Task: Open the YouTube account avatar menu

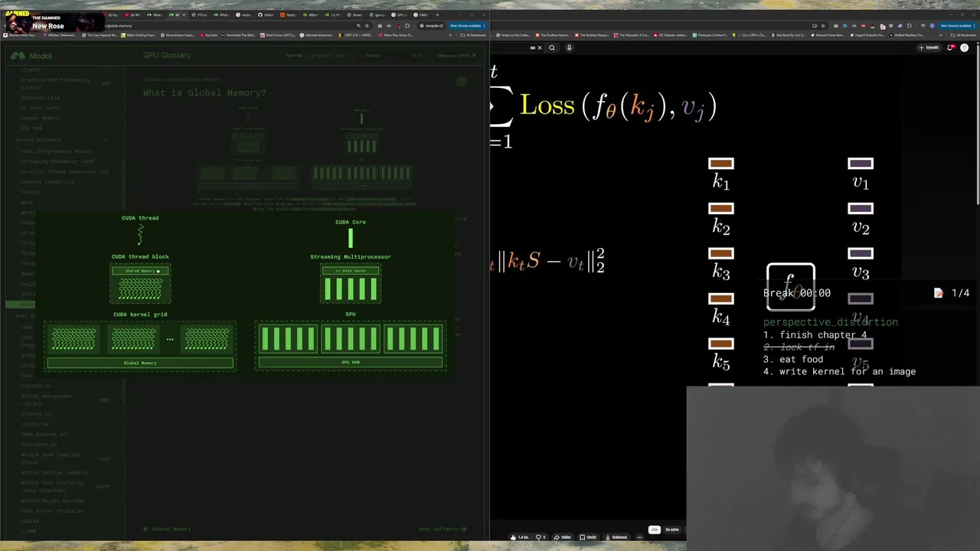Action: tap(965, 47)
